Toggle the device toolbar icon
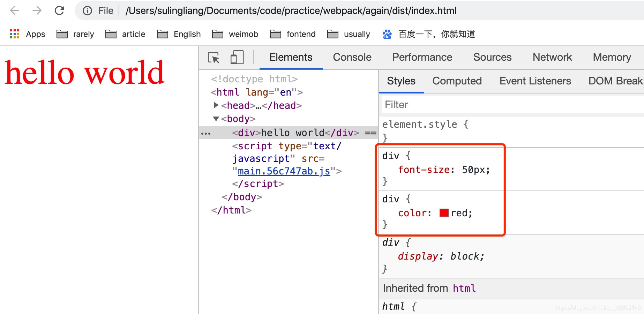 click(237, 58)
